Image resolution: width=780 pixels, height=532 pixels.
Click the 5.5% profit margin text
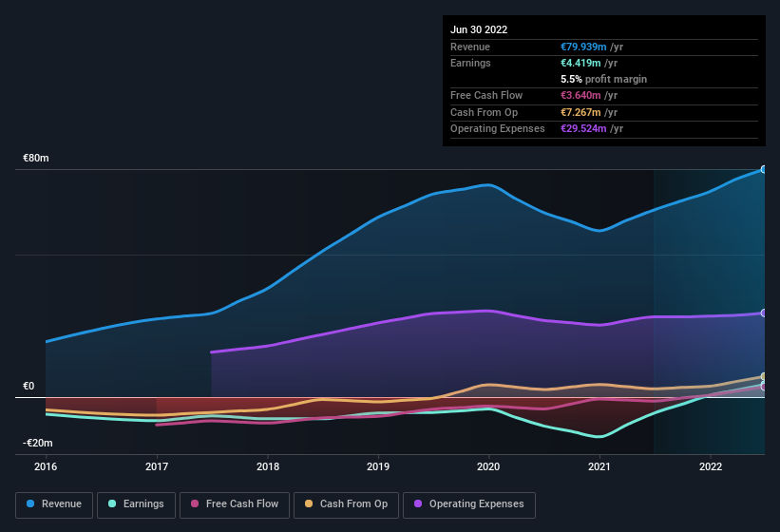(x=604, y=79)
